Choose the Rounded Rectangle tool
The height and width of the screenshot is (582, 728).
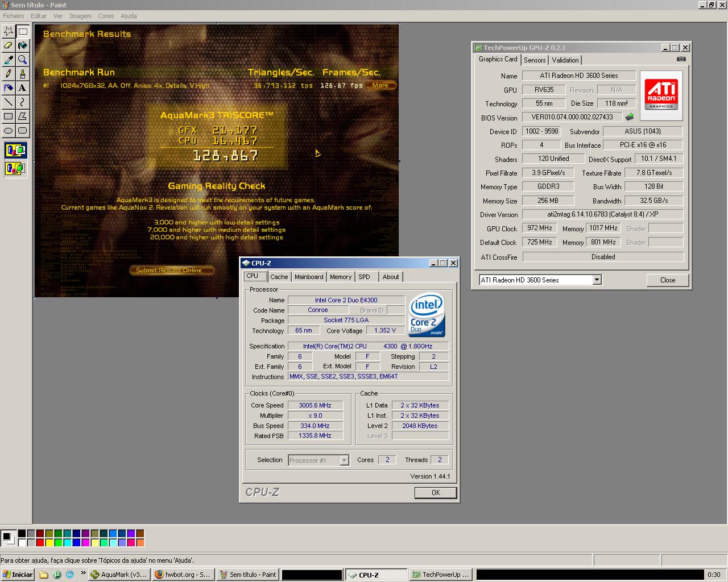click(23, 130)
